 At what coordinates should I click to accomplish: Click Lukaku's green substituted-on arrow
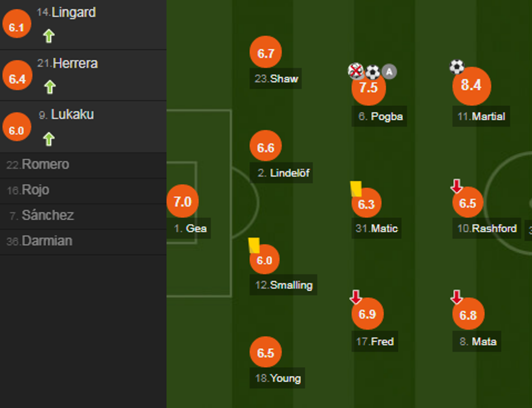coord(49,139)
